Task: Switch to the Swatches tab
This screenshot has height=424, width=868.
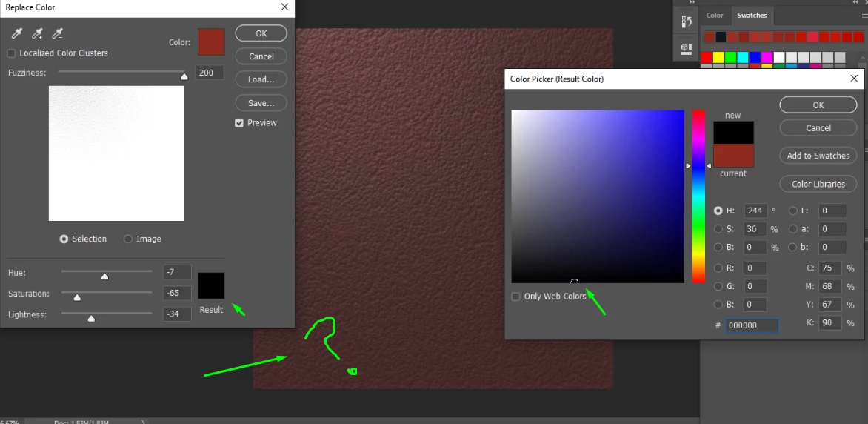Action: click(x=752, y=16)
